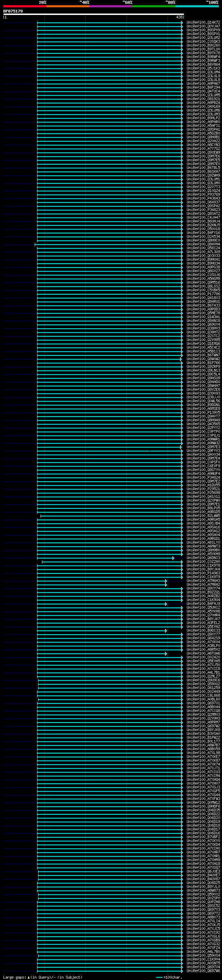This screenshot has height=980, width=222.
Task: Open hit UniRef100_P29521
Action: point(203,489)
